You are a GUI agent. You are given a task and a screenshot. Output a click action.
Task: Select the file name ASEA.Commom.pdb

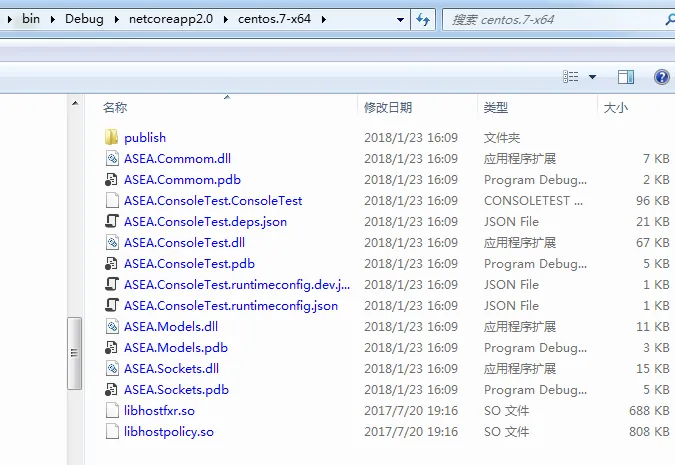click(183, 180)
